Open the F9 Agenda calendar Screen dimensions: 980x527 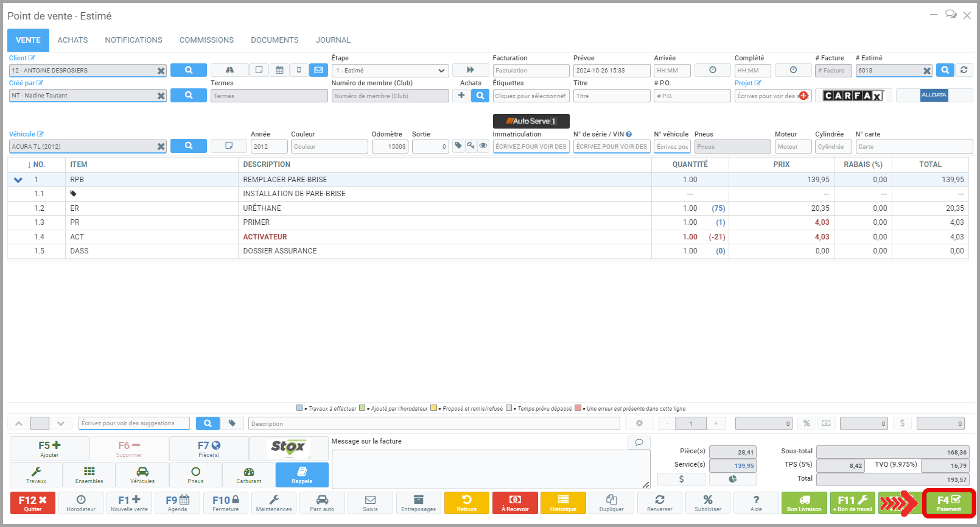click(x=178, y=503)
